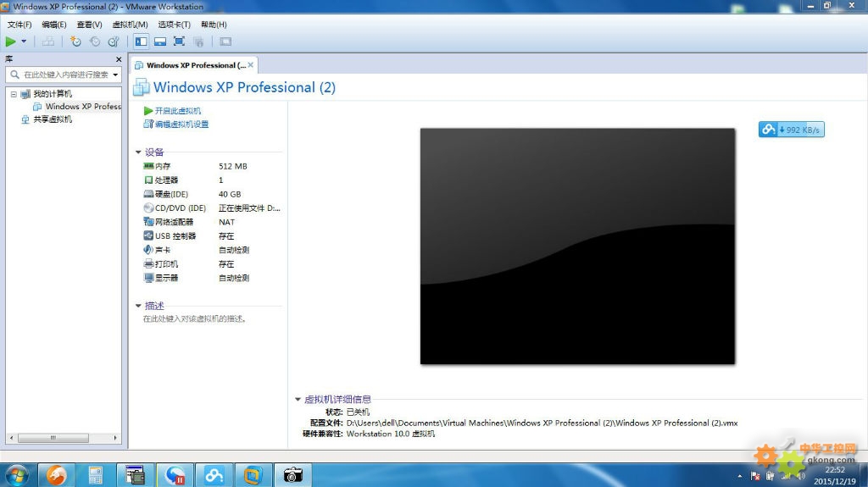868x487 pixels.
Task: Open the 硬盘(IDE) hard disk entry
Action: click(171, 194)
